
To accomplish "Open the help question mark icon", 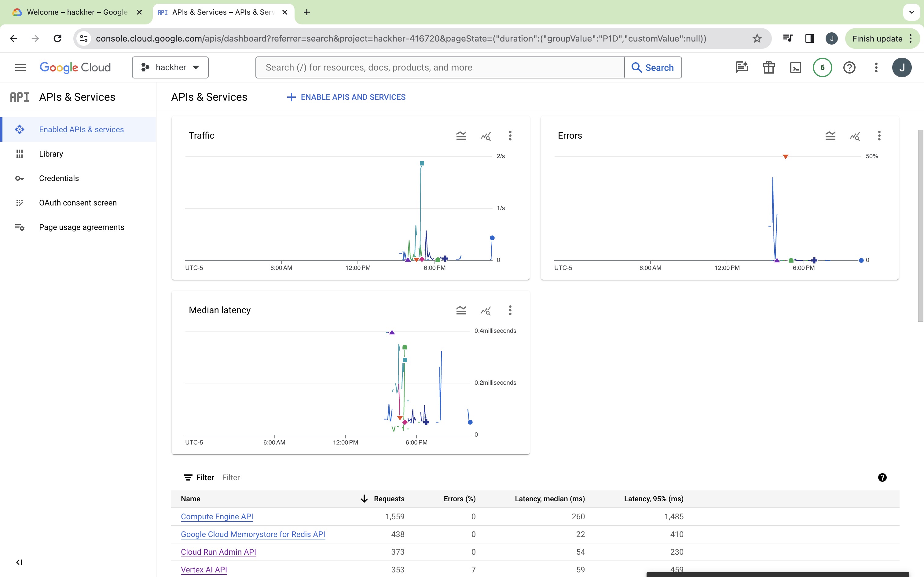I will point(849,67).
